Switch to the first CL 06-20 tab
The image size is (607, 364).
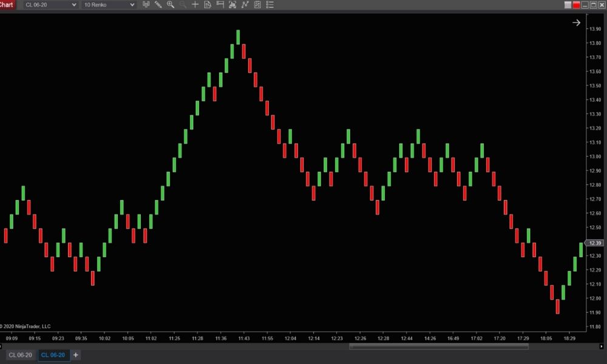coord(20,355)
